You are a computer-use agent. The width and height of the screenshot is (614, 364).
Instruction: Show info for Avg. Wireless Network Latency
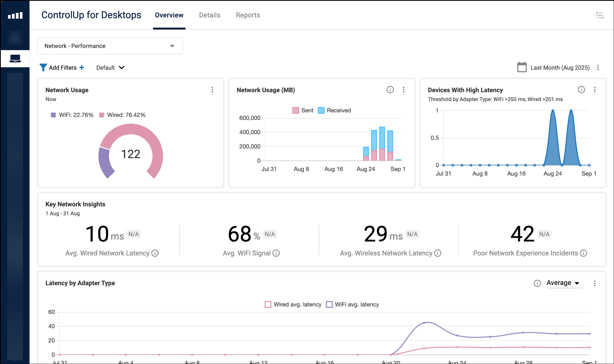438,253
